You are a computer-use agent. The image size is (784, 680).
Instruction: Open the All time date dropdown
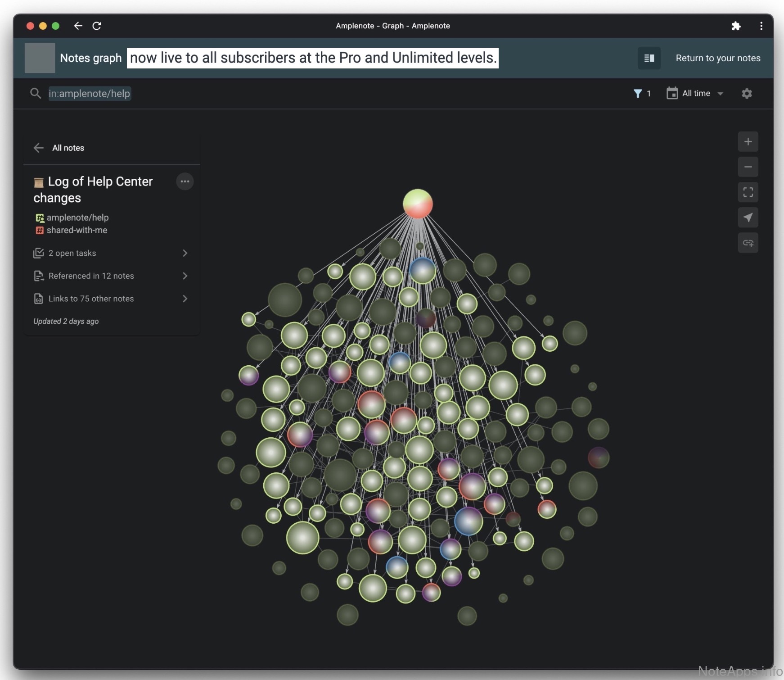click(x=695, y=93)
